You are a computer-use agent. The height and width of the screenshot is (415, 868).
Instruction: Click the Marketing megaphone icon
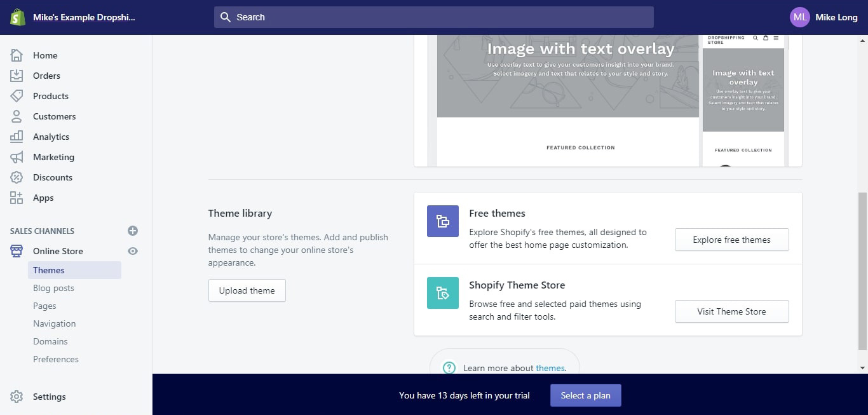[x=17, y=157]
